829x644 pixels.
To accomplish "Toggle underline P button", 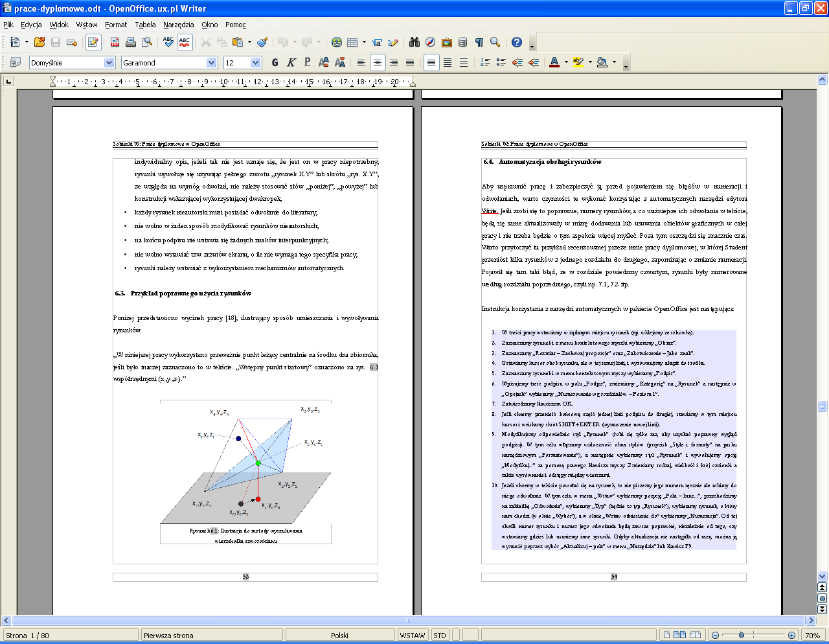I will click(x=308, y=62).
